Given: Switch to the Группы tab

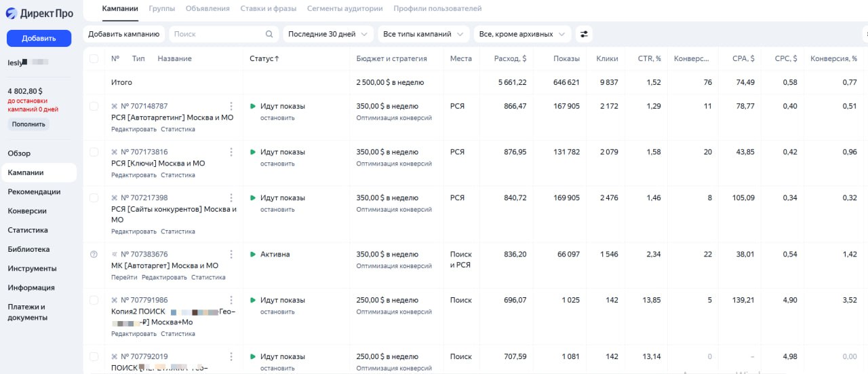Looking at the screenshot, I should click(162, 8).
